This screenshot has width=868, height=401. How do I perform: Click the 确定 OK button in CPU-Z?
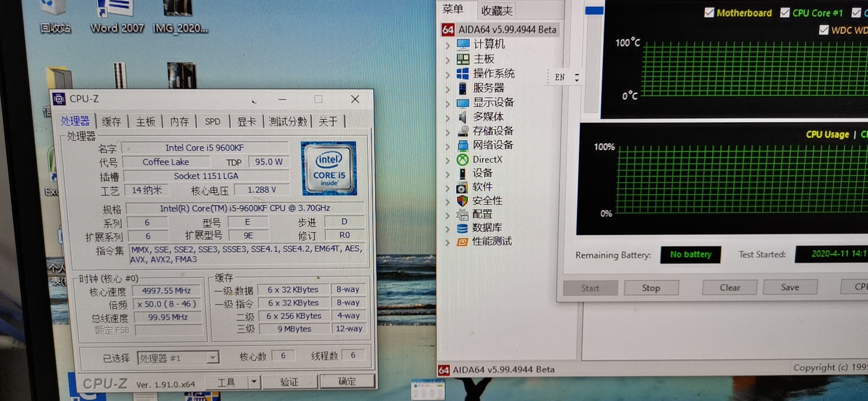347,381
